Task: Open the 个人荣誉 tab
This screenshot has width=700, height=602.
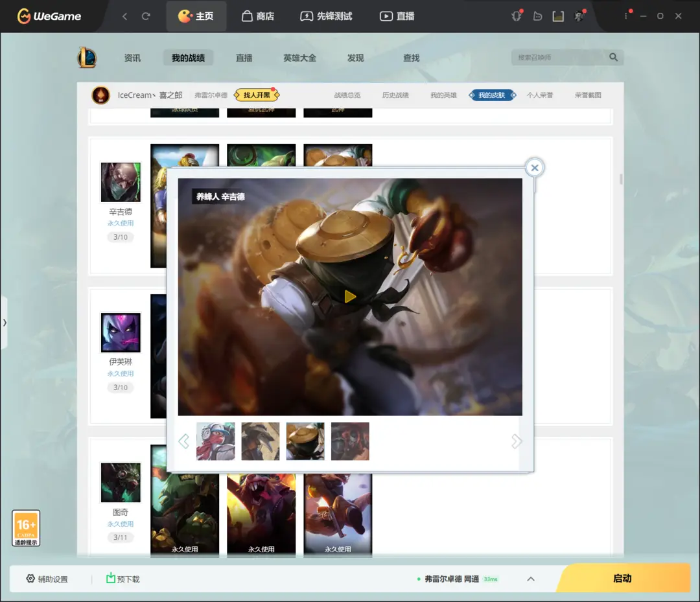Action: coord(540,95)
